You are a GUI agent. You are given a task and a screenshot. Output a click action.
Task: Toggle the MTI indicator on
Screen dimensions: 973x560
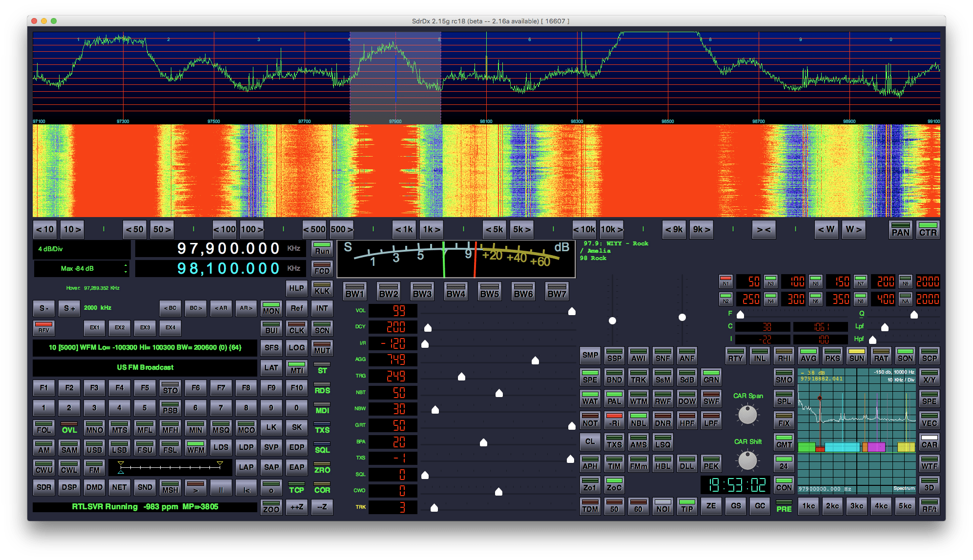pos(297,368)
